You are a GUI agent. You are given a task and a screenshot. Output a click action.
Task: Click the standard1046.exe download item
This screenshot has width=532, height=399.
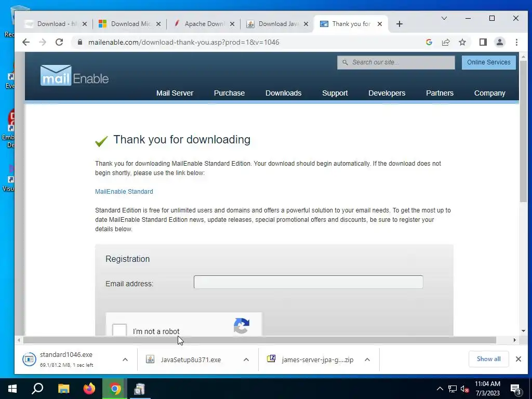coord(66,360)
